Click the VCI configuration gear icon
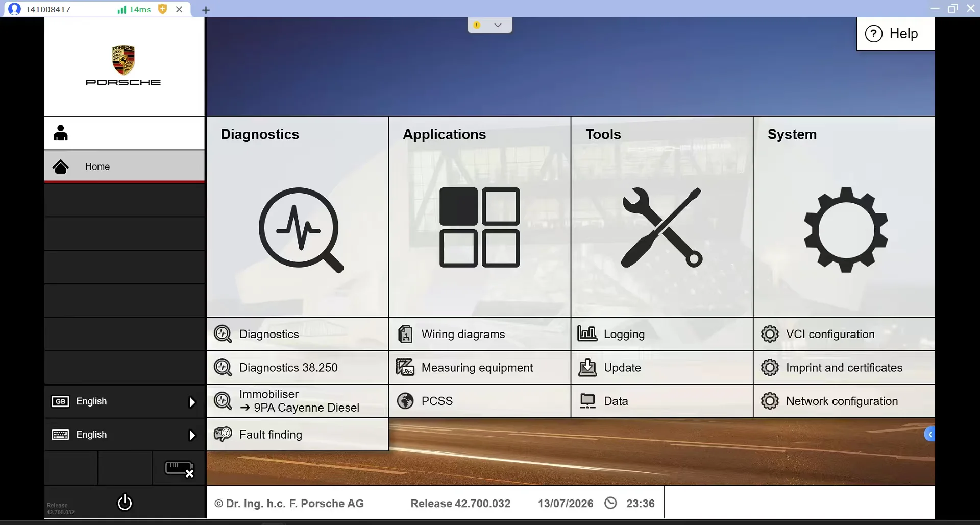The width and height of the screenshot is (980, 525). [770, 334]
